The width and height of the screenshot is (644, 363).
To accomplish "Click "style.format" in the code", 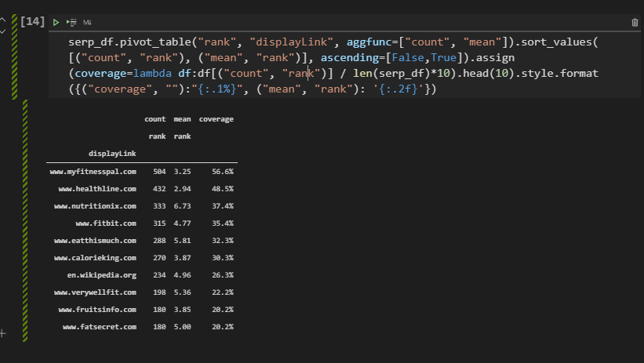I will [x=560, y=74].
